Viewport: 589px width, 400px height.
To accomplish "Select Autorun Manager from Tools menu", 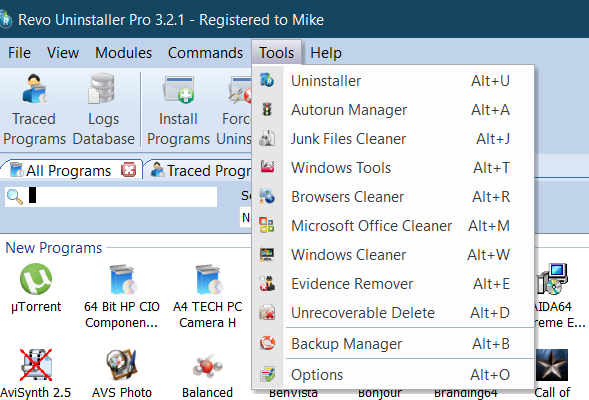I will [393, 110].
